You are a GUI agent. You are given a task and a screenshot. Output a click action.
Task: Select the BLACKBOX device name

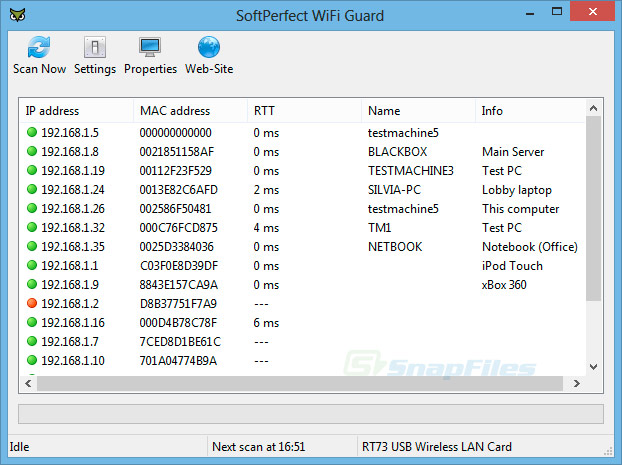tap(397, 152)
